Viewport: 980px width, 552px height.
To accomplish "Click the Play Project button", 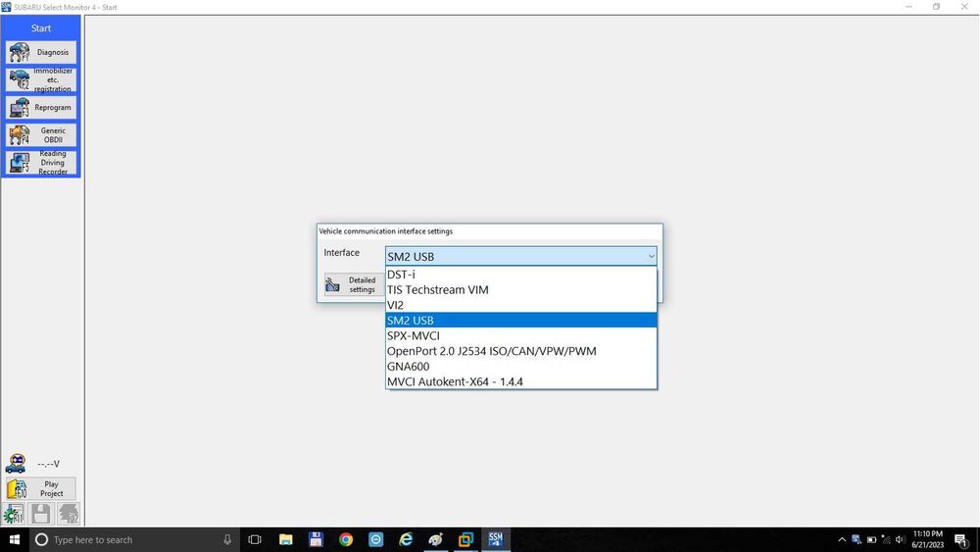I will point(41,489).
